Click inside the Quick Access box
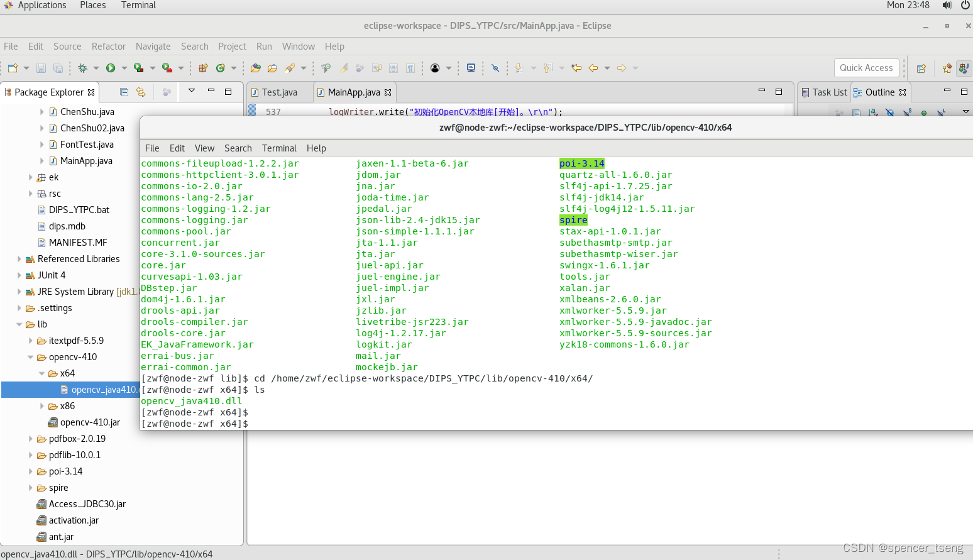This screenshot has width=973, height=560. point(866,68)
